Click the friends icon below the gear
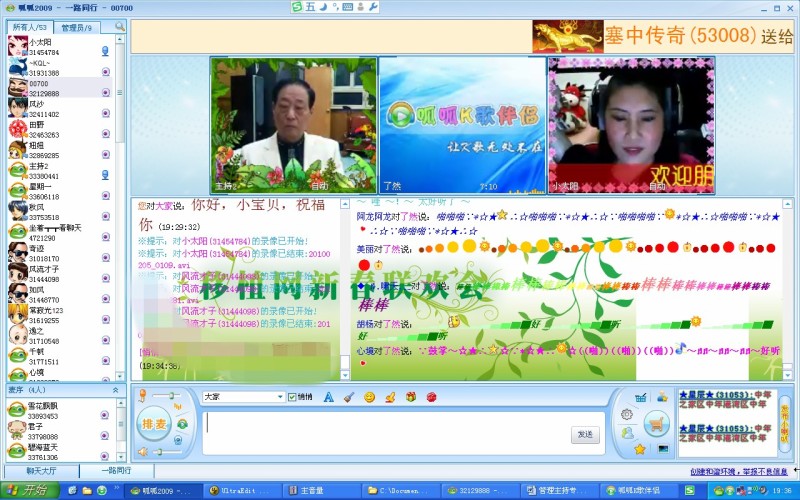The image size is (800, 500). tap(628, 433)
